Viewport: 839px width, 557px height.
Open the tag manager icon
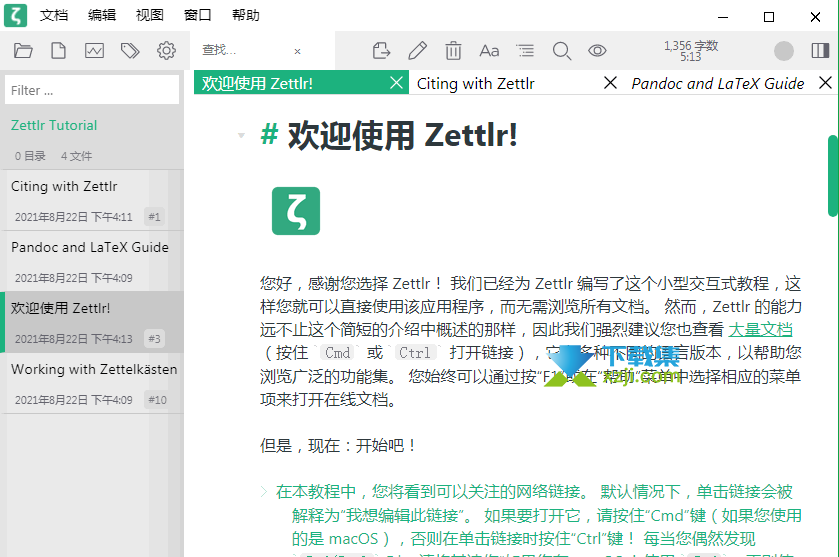click(130, 51)
